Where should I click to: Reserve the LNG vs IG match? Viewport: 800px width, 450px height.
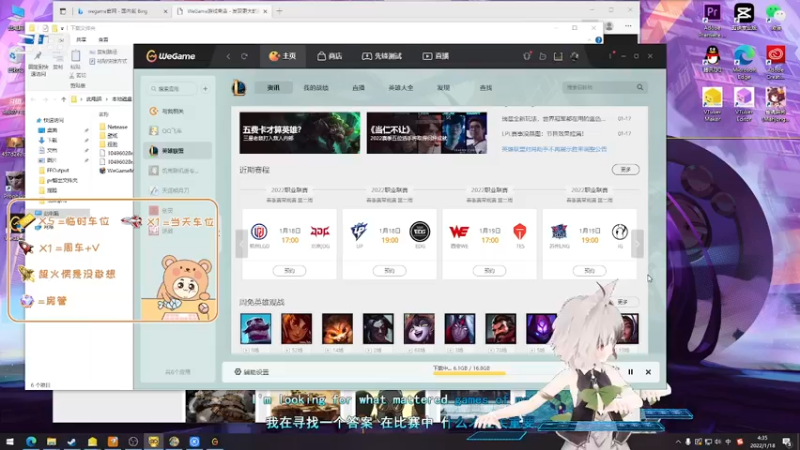[x=589, y=271]
